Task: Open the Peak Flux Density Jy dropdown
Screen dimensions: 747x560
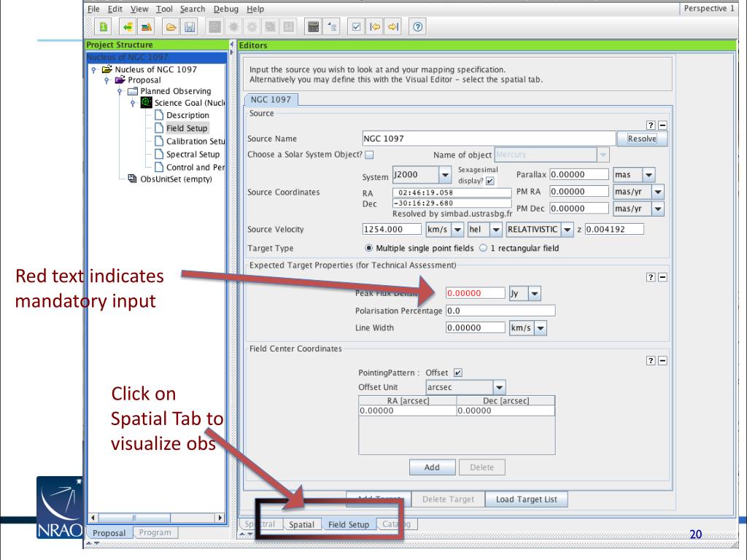Action: [535, 294]
